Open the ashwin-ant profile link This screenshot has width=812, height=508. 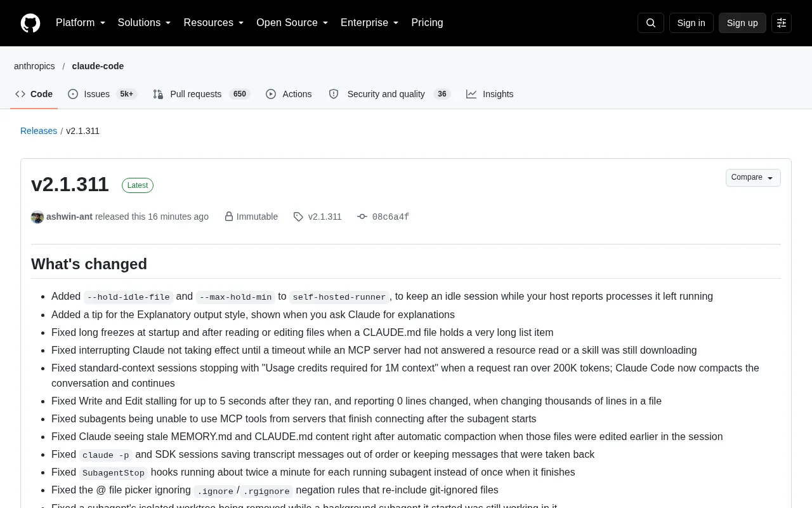point(69,217)
